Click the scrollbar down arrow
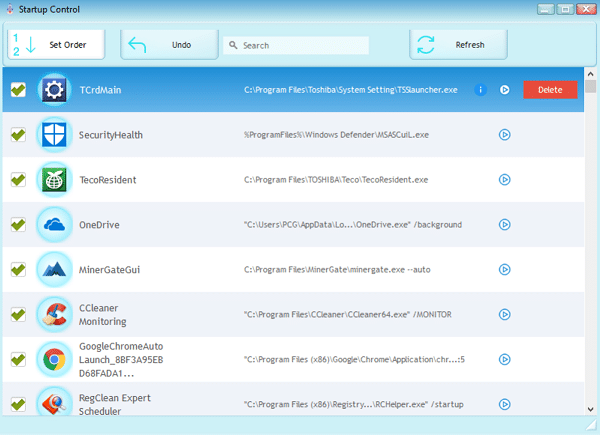The height and width of the screenshot is (435, 600). [x=590, y=409]
